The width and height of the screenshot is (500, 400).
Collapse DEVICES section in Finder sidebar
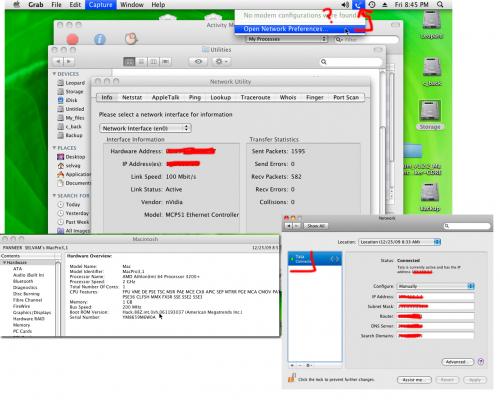tap(54, 74)
